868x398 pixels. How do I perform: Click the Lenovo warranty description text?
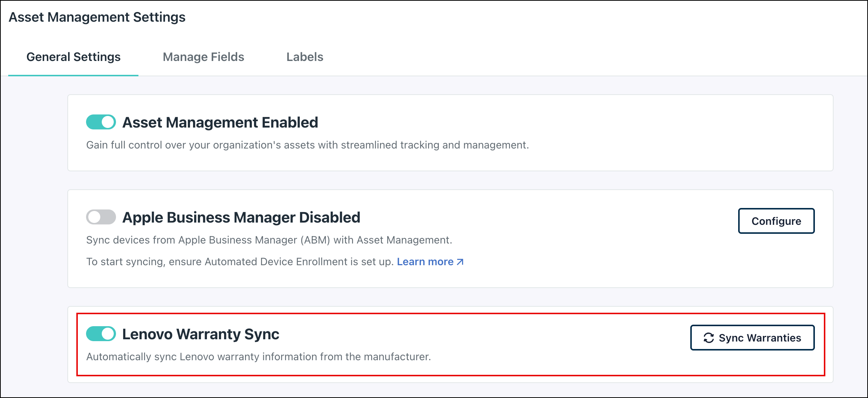point(259,356)
